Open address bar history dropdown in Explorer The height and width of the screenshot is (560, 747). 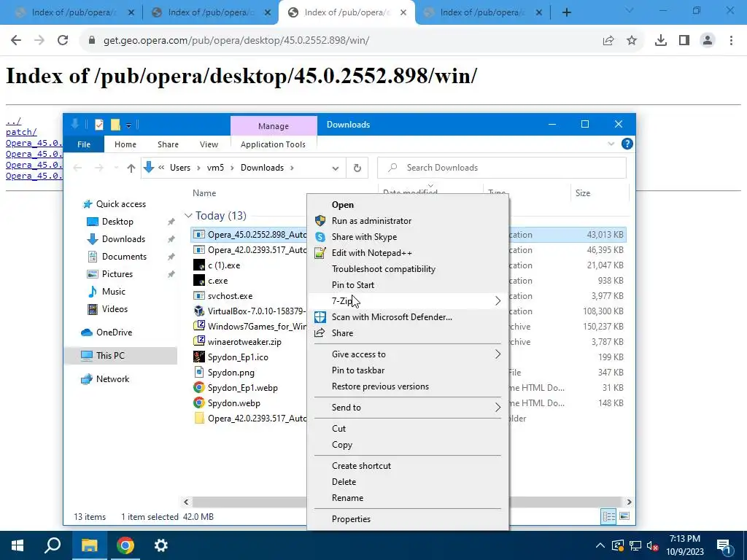pyautogui.click(x=336, y=168)
